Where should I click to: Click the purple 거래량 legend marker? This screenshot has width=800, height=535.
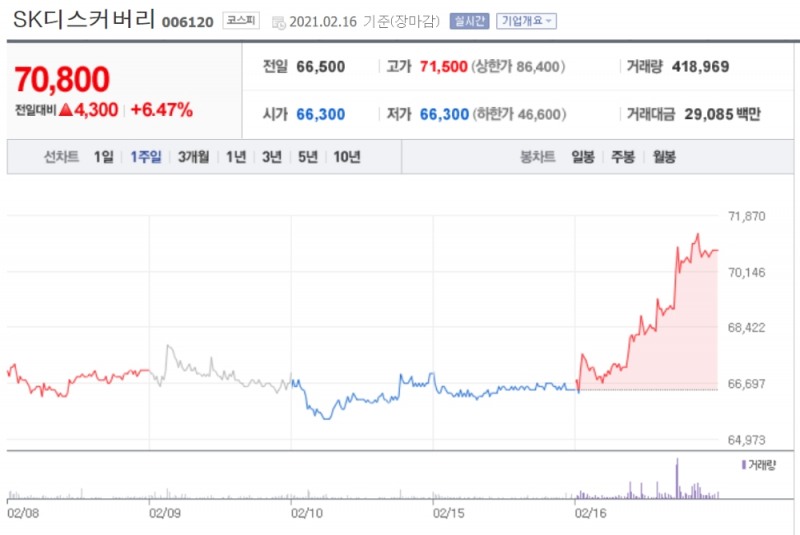743,465
